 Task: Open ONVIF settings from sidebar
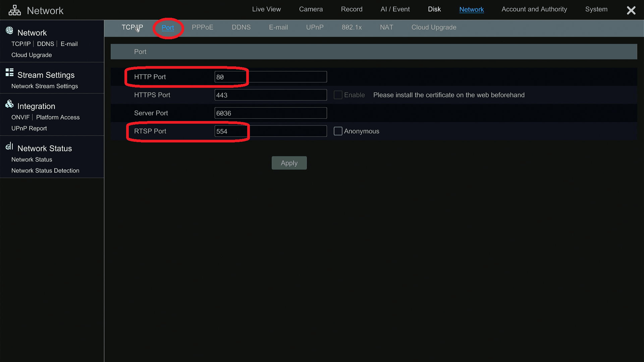tap(20, 117)
